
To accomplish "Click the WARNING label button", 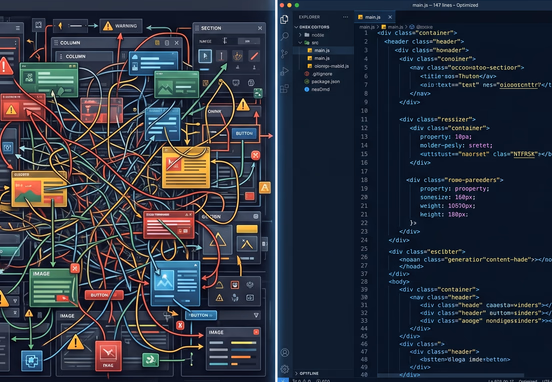I will click(x=121, y=26).
